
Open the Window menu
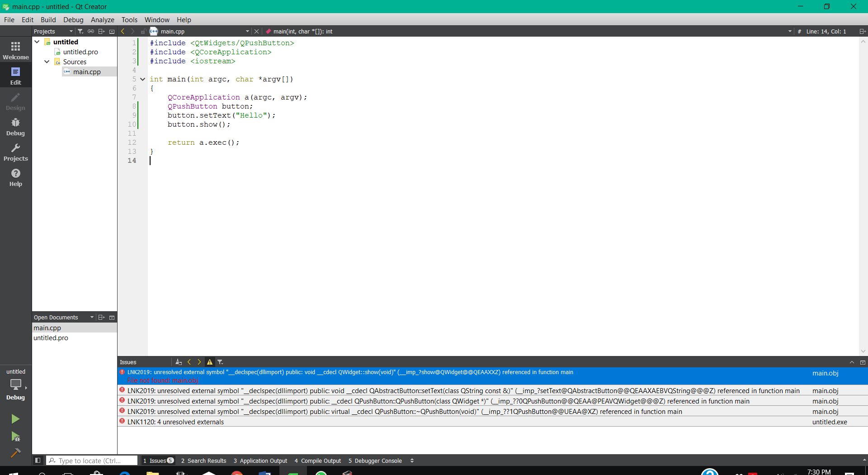point(157,19)
